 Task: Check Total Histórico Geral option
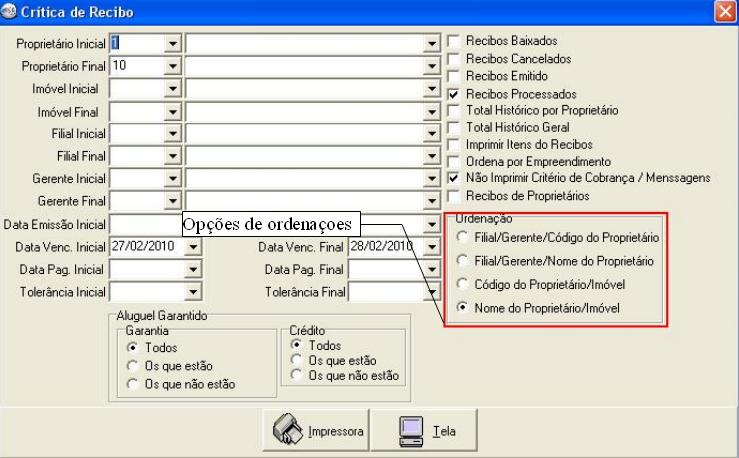(x=453, y=127)
